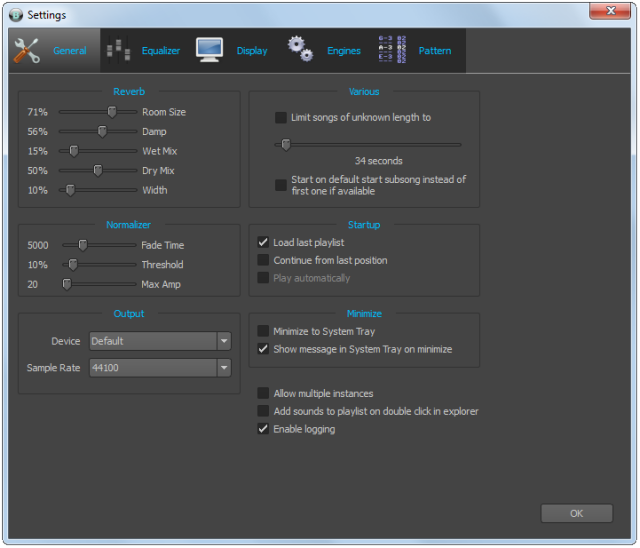Image resolution: width=640 pixels, height=548 pixels.
Task: Click the Display monitor icon
Action: pos(209,51)
